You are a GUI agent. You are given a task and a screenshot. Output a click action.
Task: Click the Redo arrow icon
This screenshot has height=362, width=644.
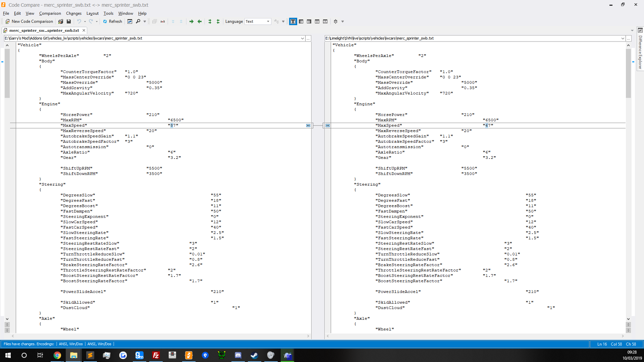[91, 21]
